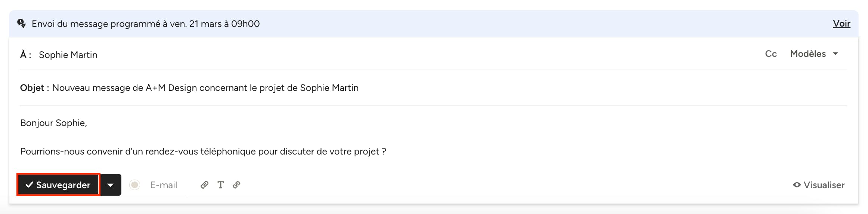Place cursor in the rendez-vous téléphonique sentence
Image resolution: width=868 pixels, height=214 pixels.
203,152
